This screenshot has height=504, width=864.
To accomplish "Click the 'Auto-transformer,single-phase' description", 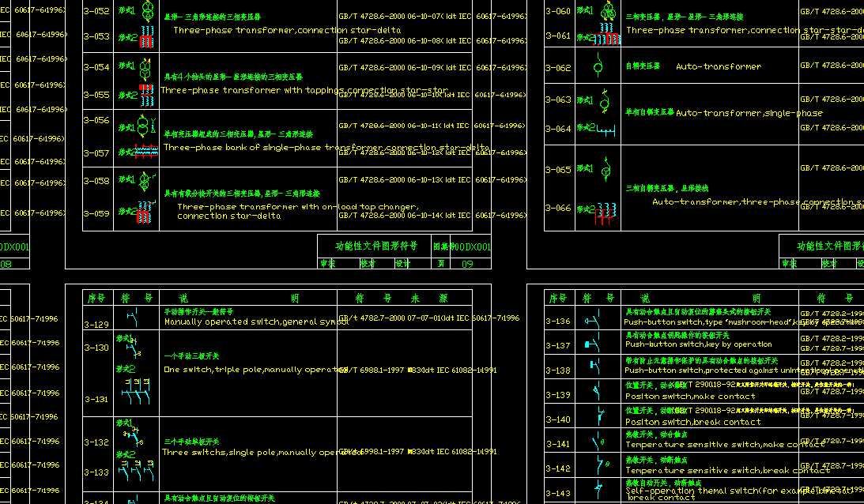I will (x=749, y=114).
